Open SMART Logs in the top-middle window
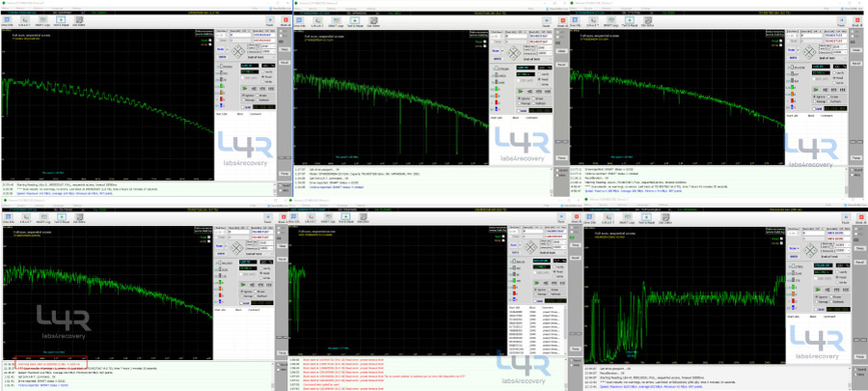 tap(336, 22)
